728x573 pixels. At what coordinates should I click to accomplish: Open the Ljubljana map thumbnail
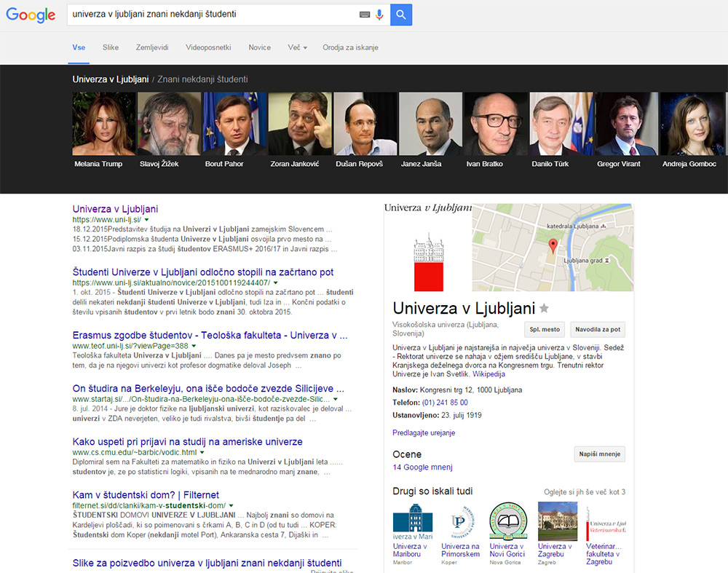coord(553,248)
